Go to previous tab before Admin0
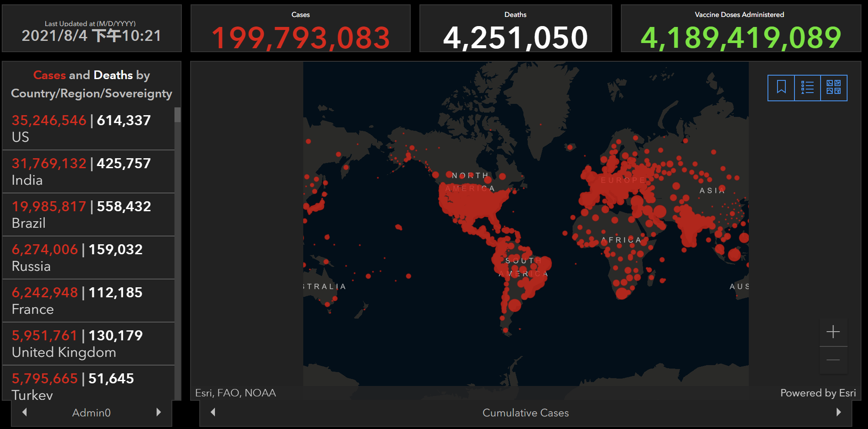This screenshot has width=868, height=429. coord(25,412)
